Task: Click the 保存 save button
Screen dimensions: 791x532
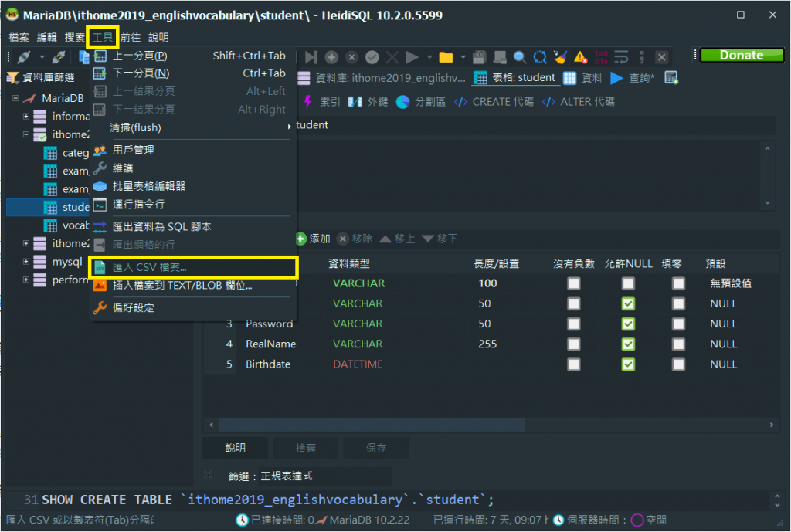Action: tap(376, 448)
